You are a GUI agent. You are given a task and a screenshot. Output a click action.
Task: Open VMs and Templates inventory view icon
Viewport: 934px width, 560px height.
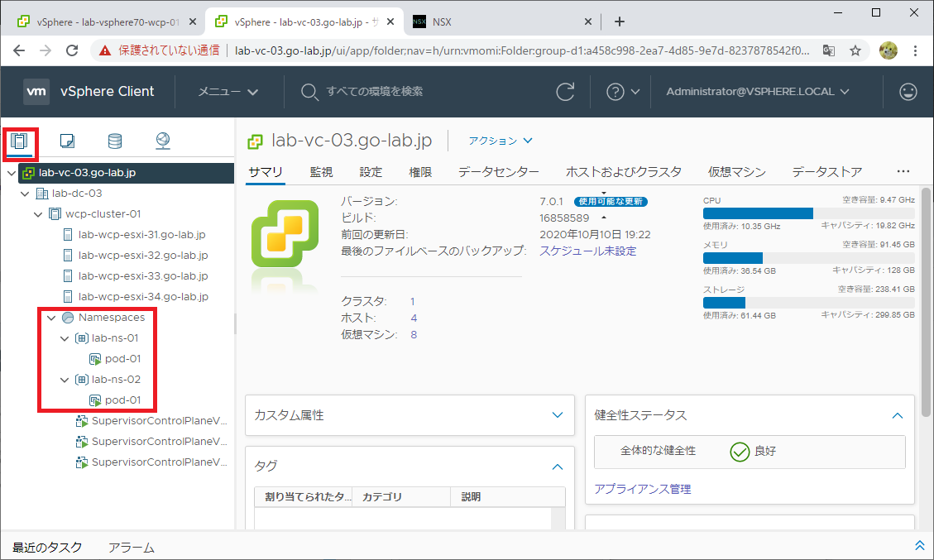tap(67, 141)
